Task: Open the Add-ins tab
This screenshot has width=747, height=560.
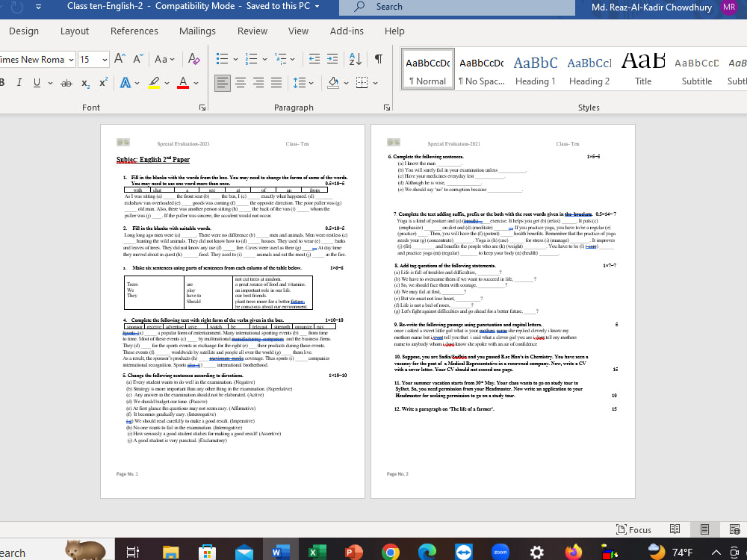Action: coord(347,31)
